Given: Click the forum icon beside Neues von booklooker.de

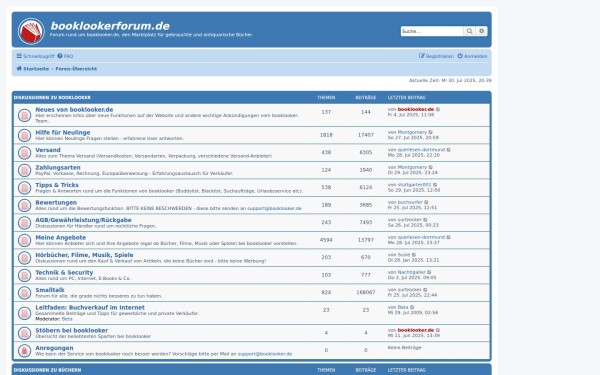Looking at the screenshot, I should 24,115.
